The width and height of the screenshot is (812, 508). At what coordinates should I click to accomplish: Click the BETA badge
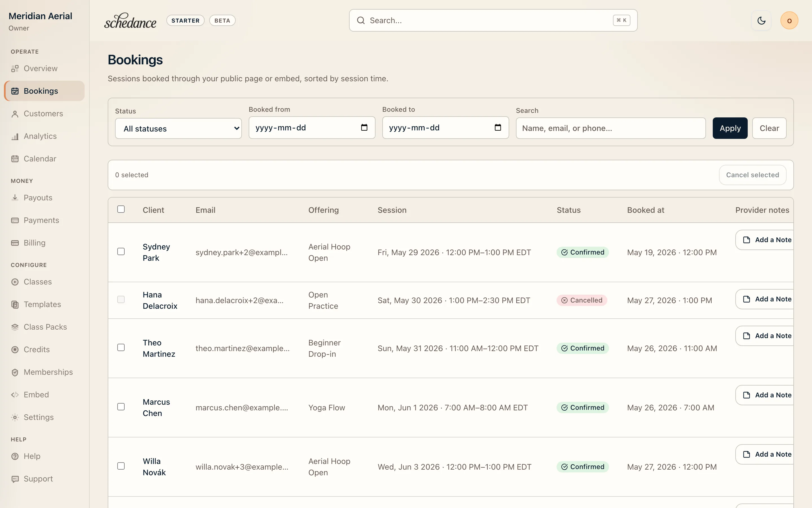tap(222, 21)
